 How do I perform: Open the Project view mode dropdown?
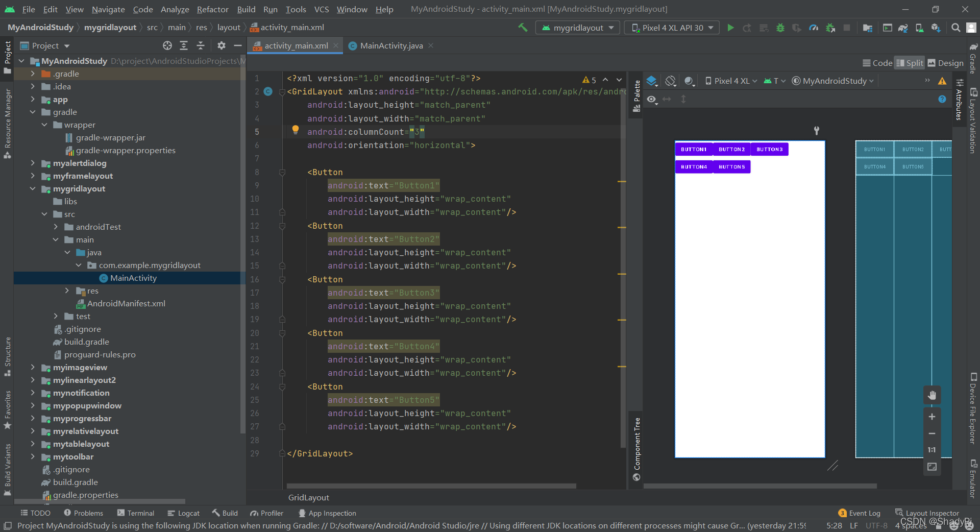45,45
